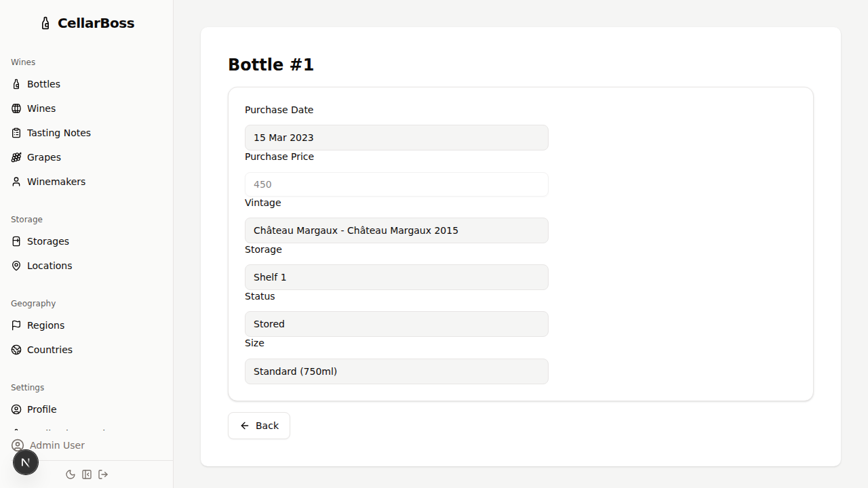Open the Vintage field showing Château Margaux
The image size is (868, 488).
point(396,230)
